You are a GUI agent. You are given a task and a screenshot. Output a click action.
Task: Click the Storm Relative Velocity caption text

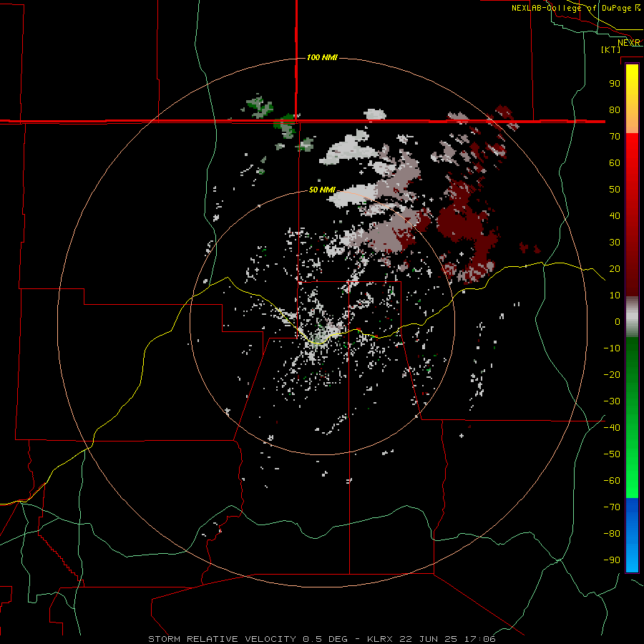click(322, 639)
